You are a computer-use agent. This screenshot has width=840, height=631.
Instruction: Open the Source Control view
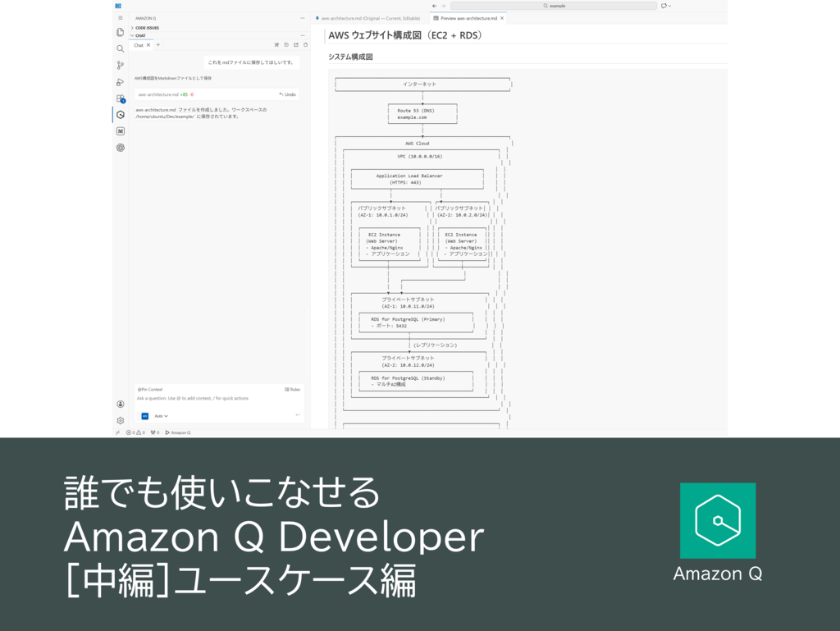(x=121, y=65)
